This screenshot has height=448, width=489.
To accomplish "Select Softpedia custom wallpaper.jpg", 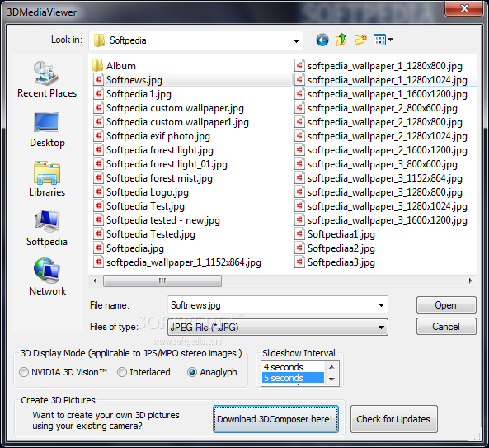I will pyautogui.click(x=175, y=108).
